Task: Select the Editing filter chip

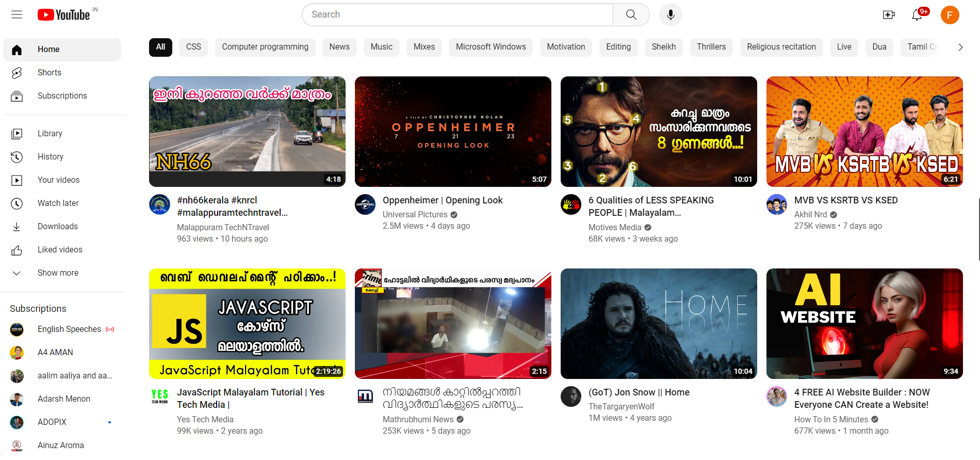Action: pyautogui.click(x=618, y=47)
